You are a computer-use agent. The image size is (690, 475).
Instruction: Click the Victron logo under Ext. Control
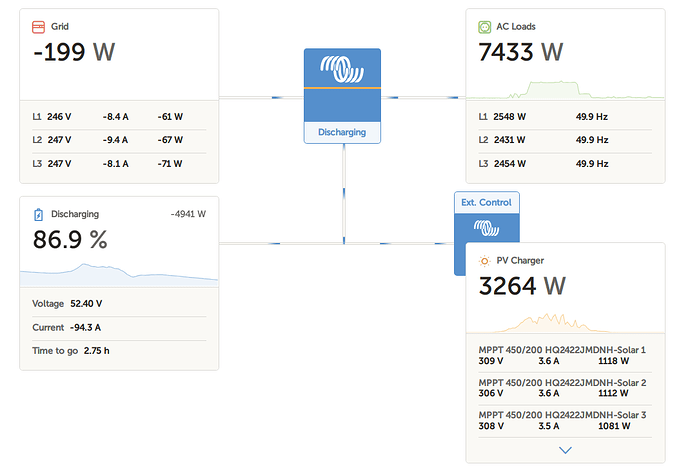pyautogui.click(x=486, y=228)
